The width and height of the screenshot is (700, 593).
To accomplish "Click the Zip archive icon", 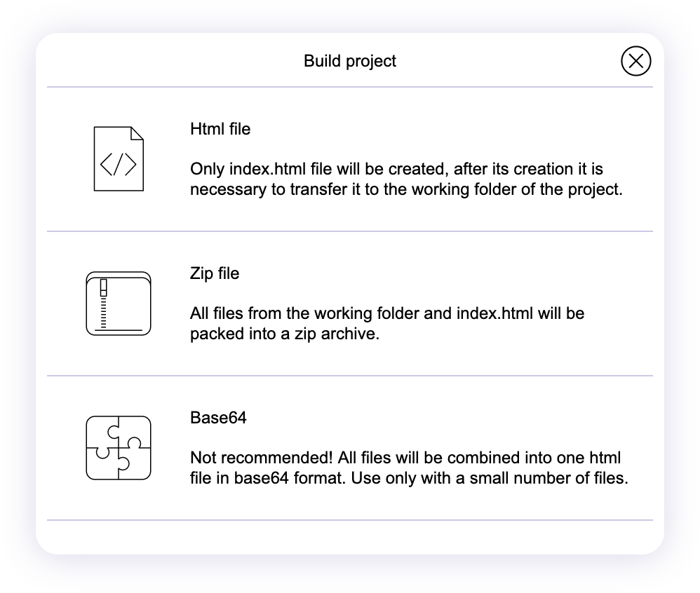I will click(119, 303).
